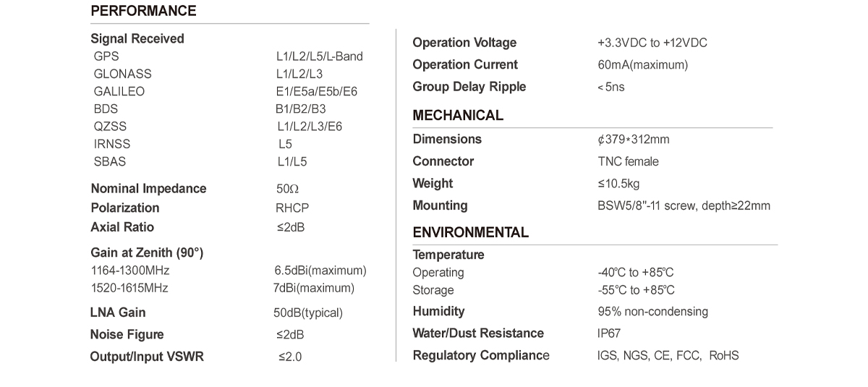The width and height of the screenshot is (868, 387).
Task: Click the Operation Voltage value
Action: tap(652, 43)
